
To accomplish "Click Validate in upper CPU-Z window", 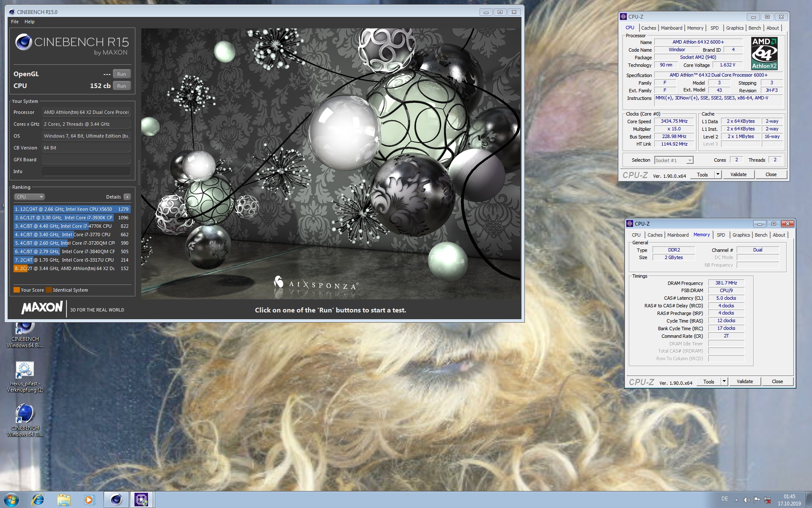I will click(738, 174).
